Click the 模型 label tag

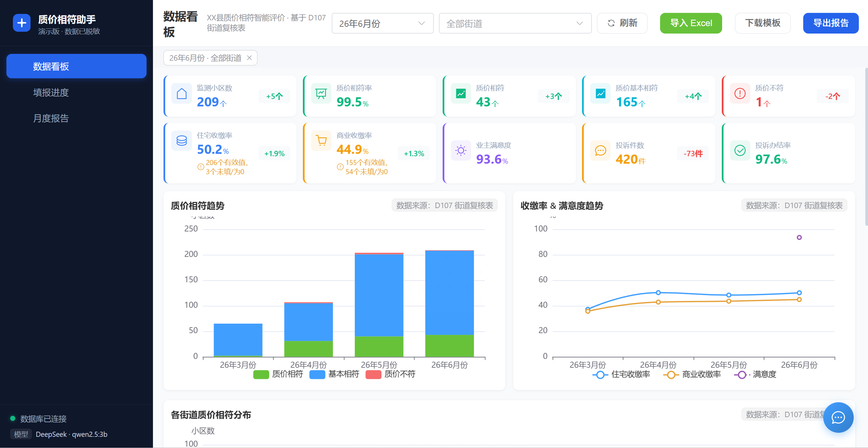(x=21, y=434)
